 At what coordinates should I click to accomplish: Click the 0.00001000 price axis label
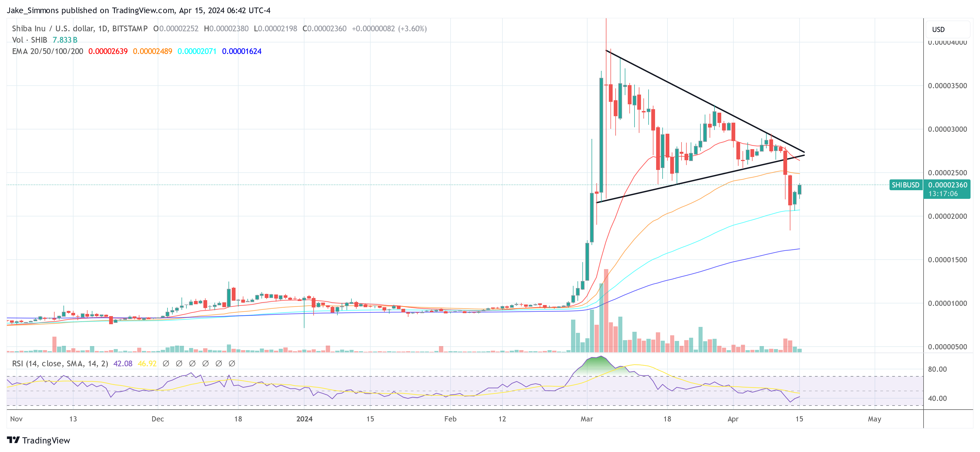947,303
